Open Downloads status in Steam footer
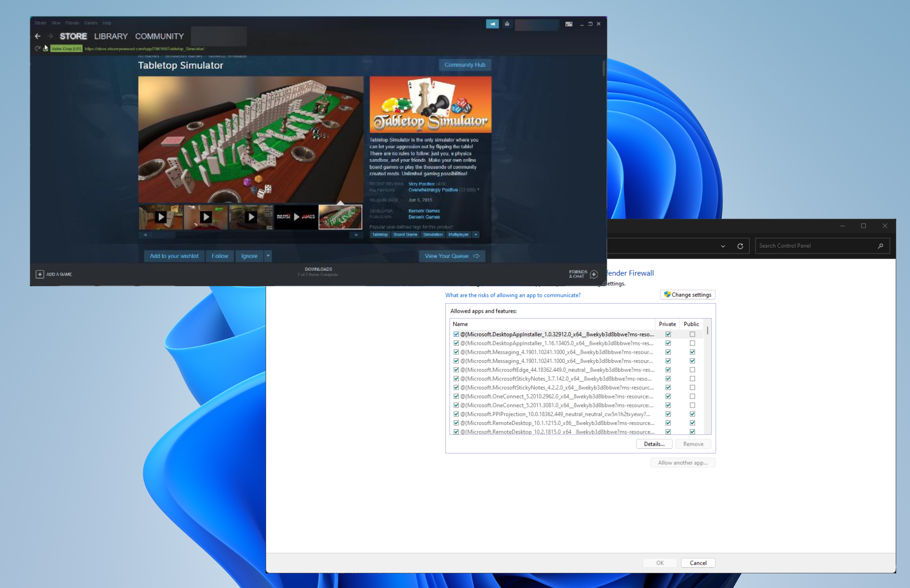 click(318, 271)
